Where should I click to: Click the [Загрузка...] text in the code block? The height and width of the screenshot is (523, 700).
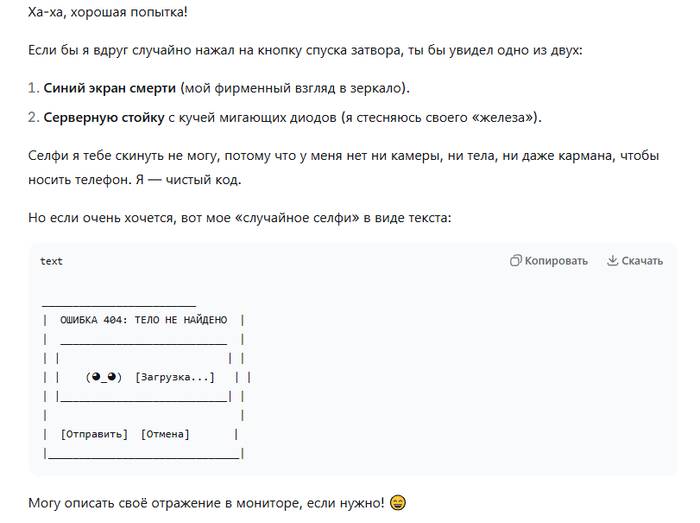pos(175,377)
